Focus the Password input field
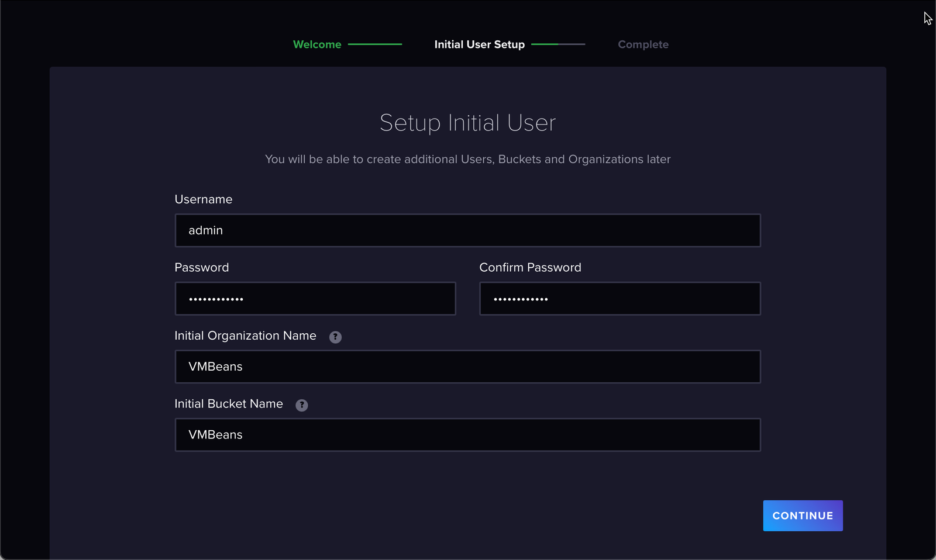Screen dimensions: 936x560 pos(315,299)
